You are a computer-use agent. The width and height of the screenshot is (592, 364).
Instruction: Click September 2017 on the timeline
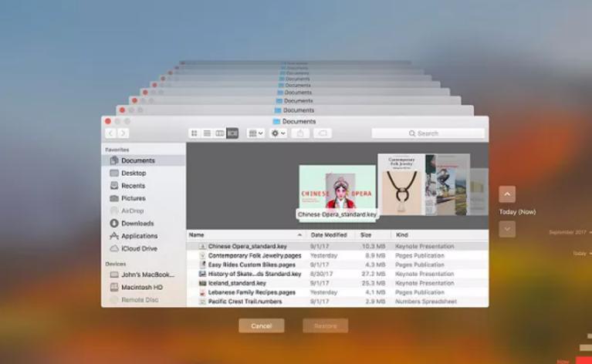[x=567, y=232]
